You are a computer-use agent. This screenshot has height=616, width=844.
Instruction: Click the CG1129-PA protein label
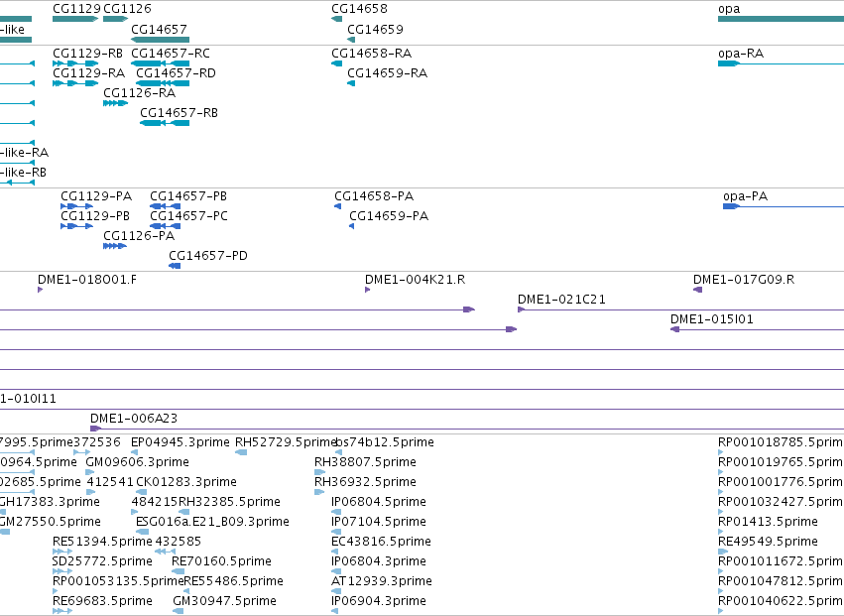tap(96, 196)
